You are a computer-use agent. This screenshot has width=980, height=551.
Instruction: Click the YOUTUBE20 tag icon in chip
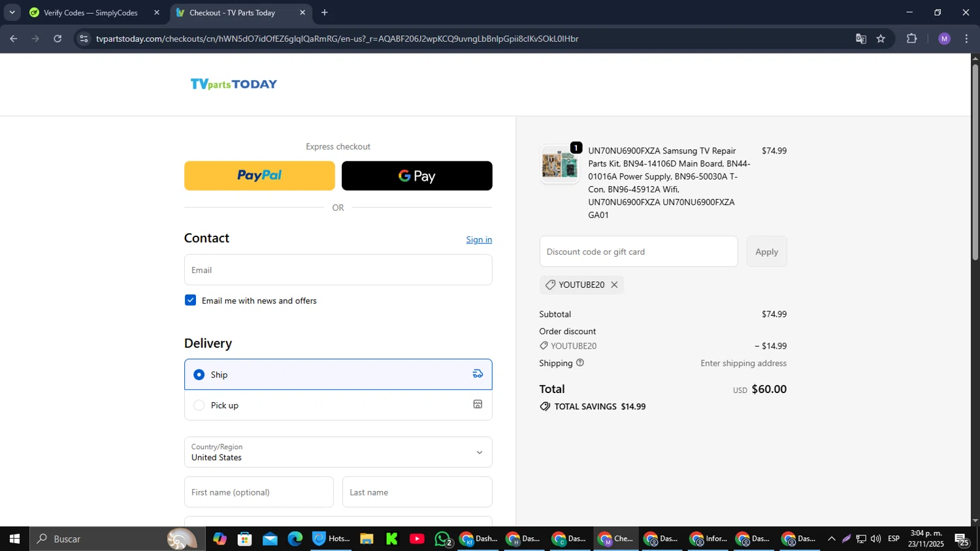[550, 285]
